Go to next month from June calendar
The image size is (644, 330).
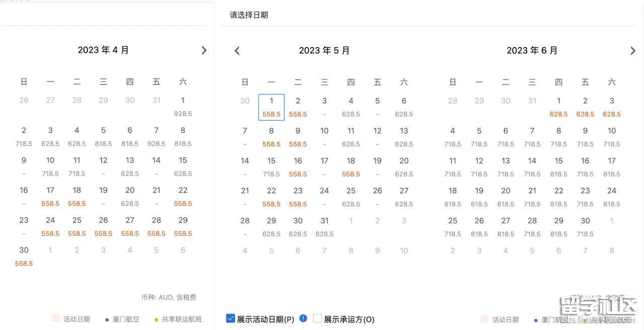pos(633,50)
